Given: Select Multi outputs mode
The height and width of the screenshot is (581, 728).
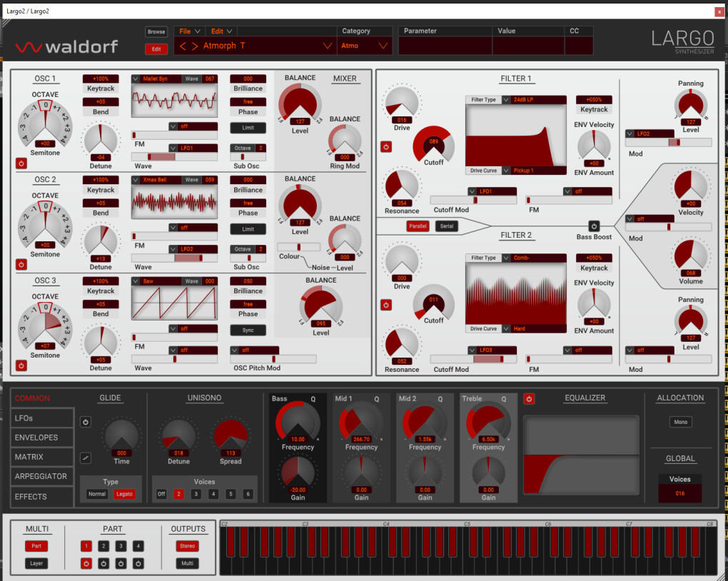Looking at the screenshot, I should click(x=188, y=563).
